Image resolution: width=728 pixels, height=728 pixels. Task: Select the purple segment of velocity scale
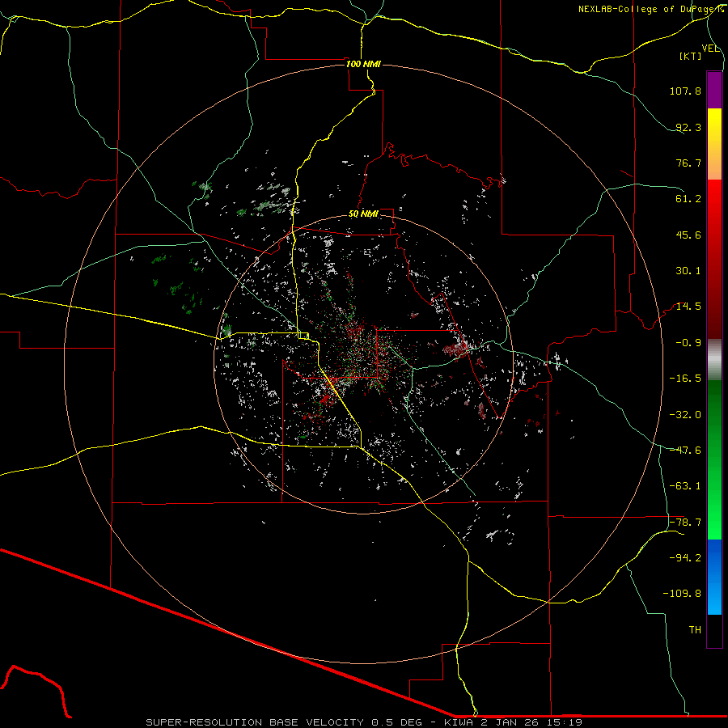pos(714,90)
